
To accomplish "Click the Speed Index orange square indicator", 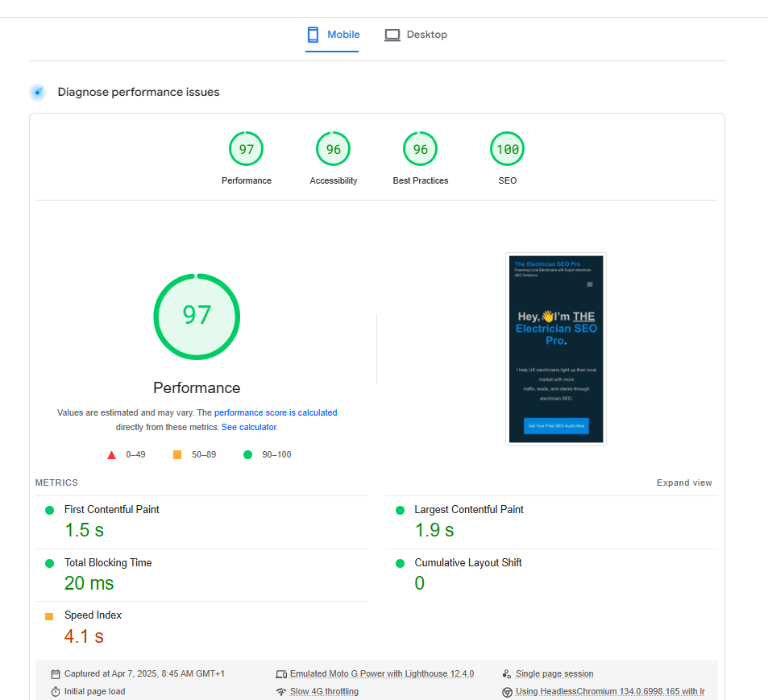I will click(x=49, y=616).
